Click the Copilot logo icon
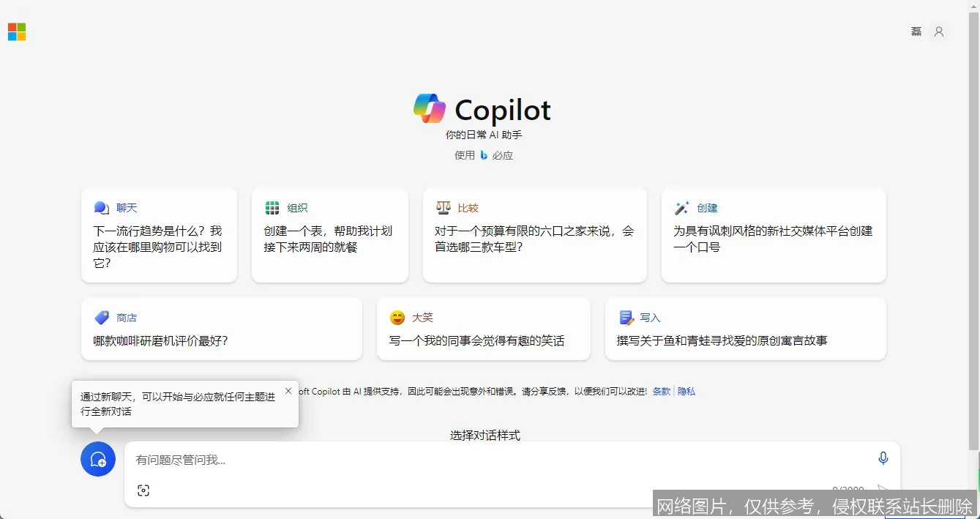The height and width of the screenshot is (519, 980). (x=431, y=108)
